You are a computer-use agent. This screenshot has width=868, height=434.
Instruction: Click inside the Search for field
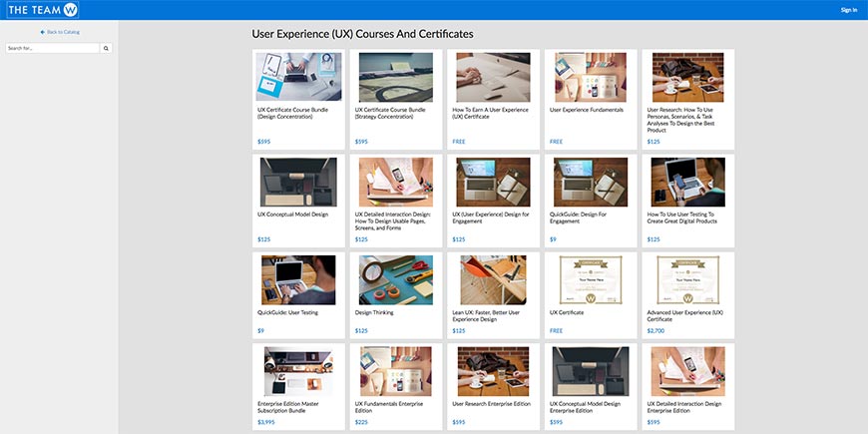pos(52,48)
